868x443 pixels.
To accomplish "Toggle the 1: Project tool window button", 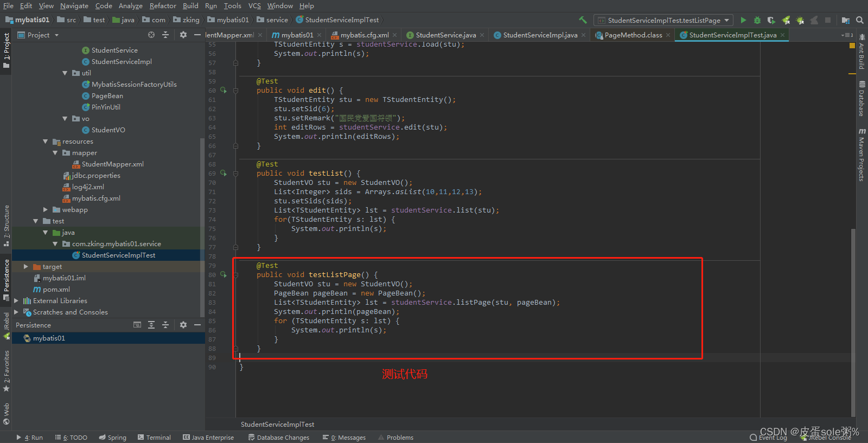I will [6, 50].
